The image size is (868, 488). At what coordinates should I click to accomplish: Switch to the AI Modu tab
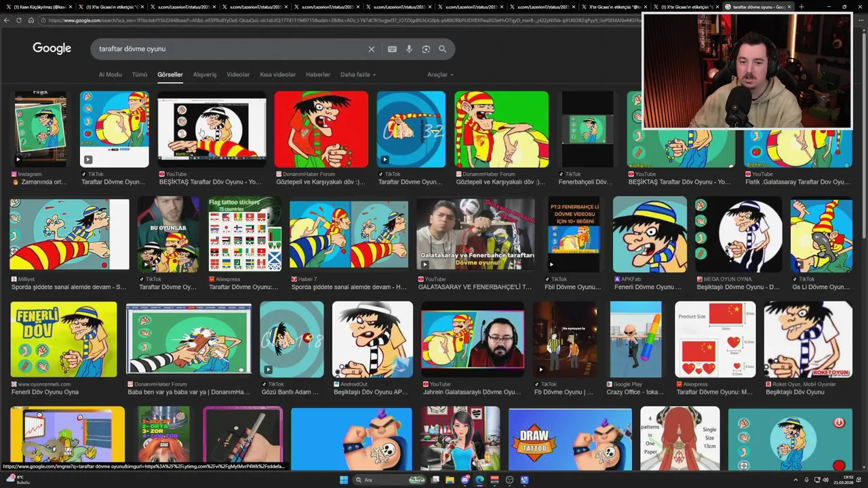110,75
